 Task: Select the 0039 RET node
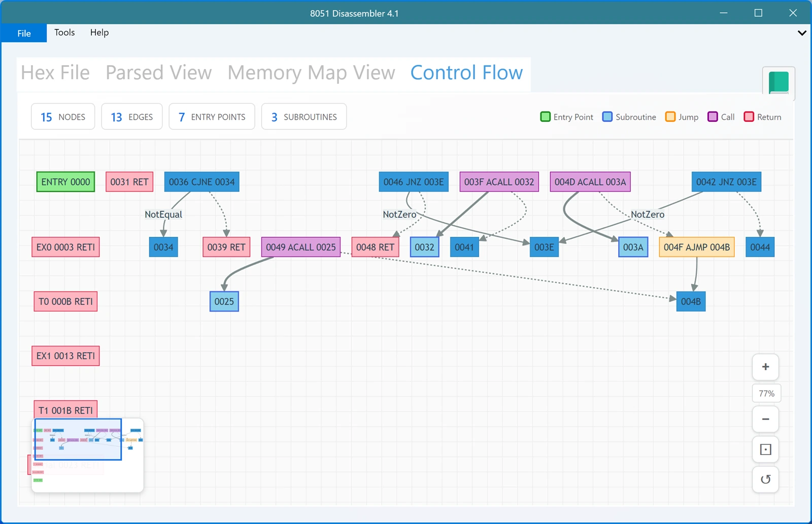pyautogui.click(x=226, y=247)
